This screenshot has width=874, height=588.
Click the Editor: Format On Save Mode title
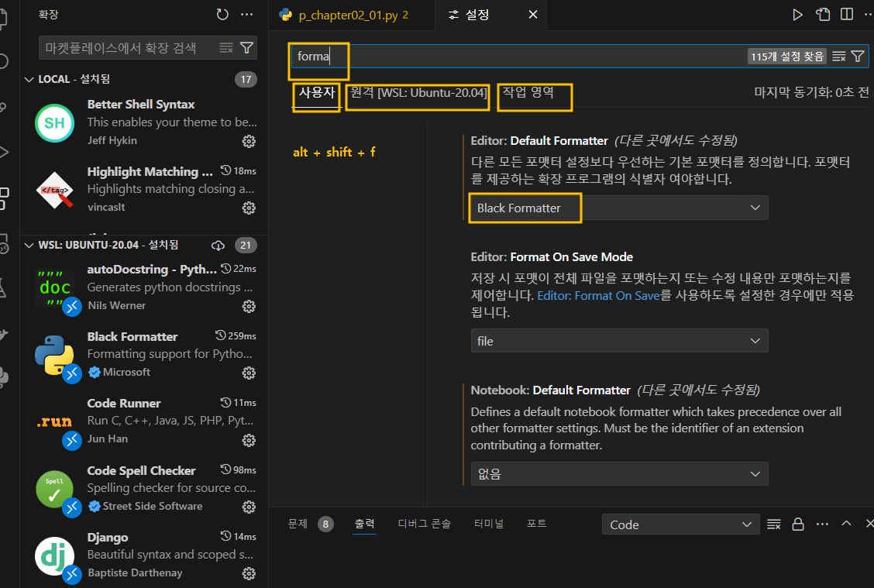552,257
